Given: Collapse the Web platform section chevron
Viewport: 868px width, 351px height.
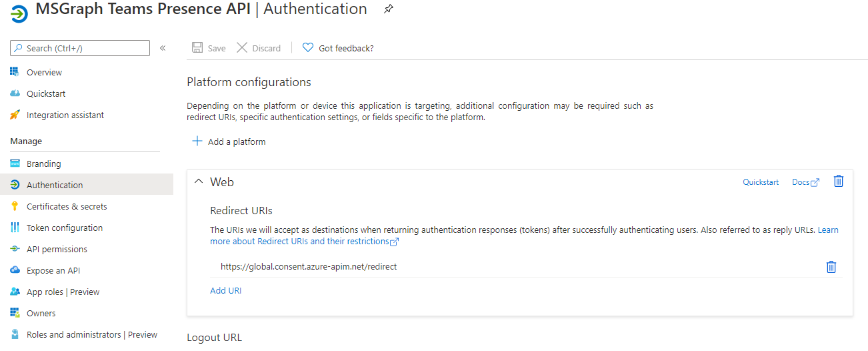Looking at the screenshot, I should [x=198, y=182].
